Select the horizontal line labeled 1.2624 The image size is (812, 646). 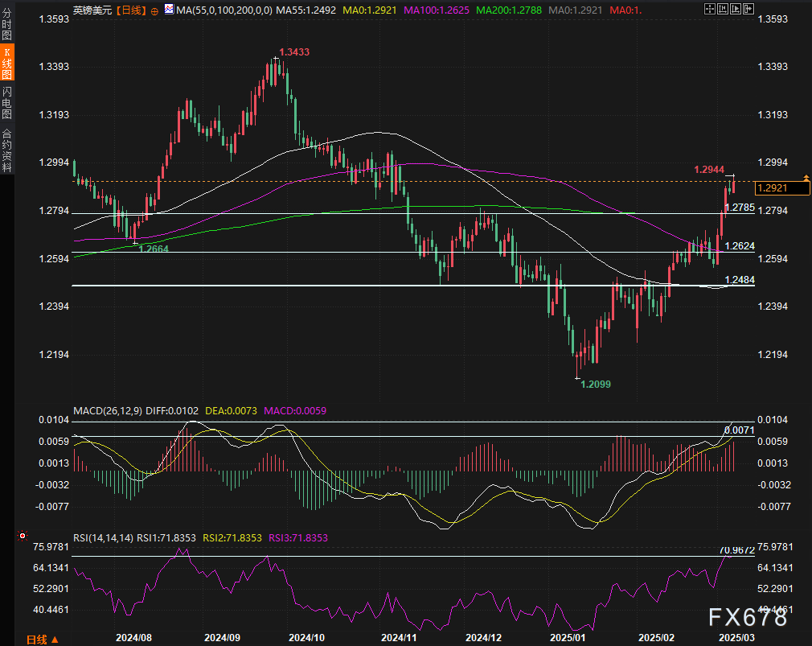coord(402,253)
